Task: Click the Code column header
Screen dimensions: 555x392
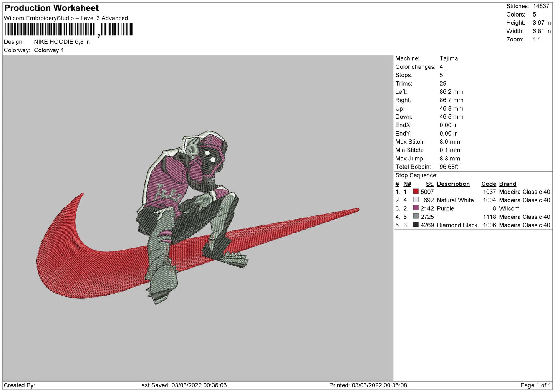Action: click(x=489, y=184)
